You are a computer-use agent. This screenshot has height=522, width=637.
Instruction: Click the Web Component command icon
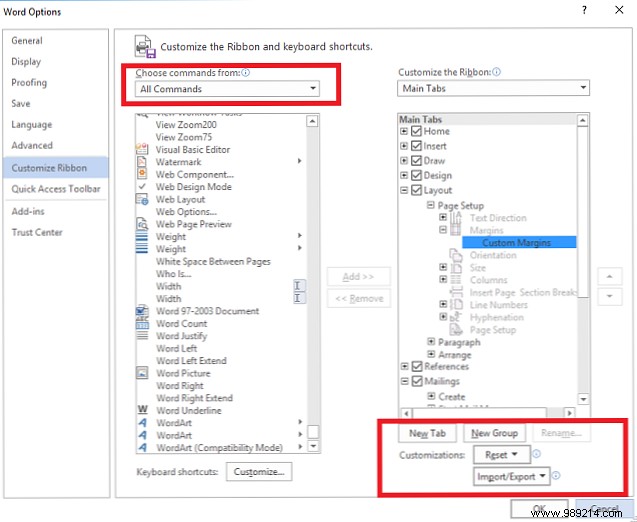coord(142,174)
